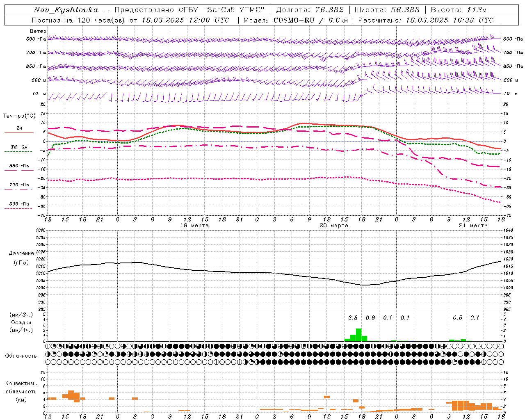This screenshot has width=525, height=420.
Task: Click the 0.5 precipitation total value
Action: (457, 317)
